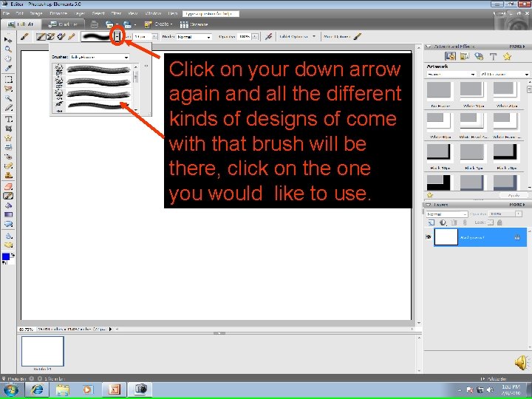Open the Window menu

pos(153,13)
